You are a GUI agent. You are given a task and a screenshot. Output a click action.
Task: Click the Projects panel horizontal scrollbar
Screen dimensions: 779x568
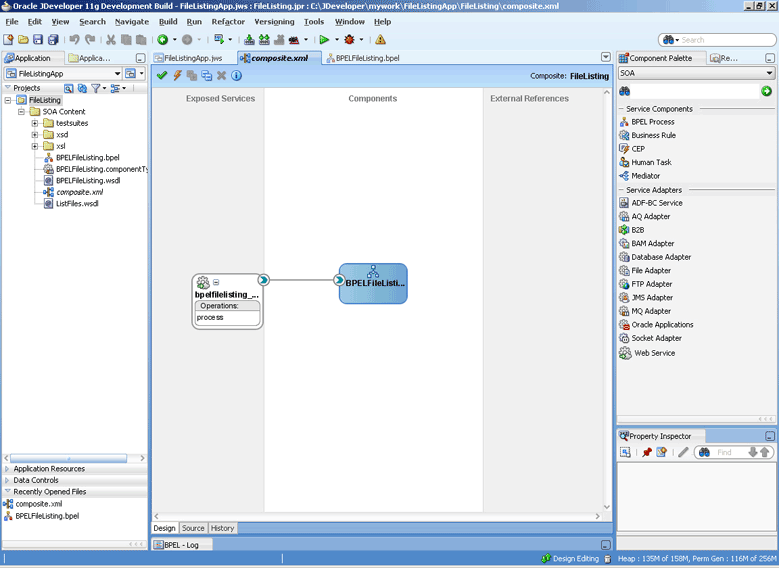coord(69,458)
